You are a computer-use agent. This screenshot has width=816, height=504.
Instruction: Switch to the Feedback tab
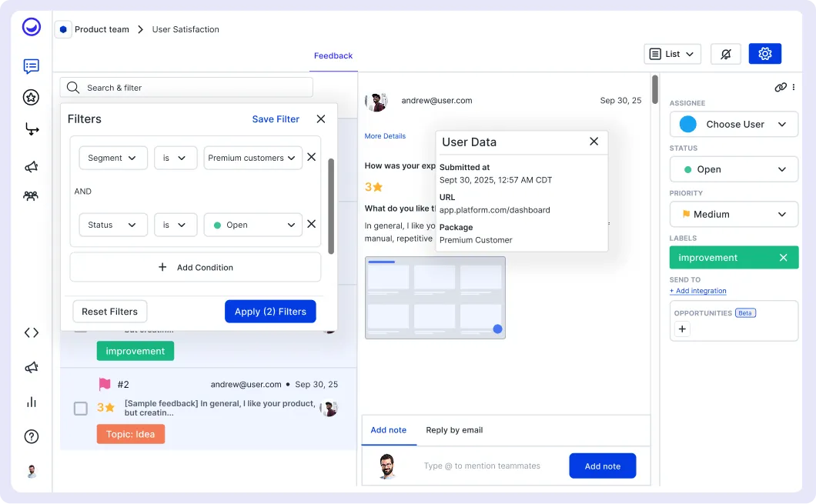pyautogui.click(x=333, y=55)
